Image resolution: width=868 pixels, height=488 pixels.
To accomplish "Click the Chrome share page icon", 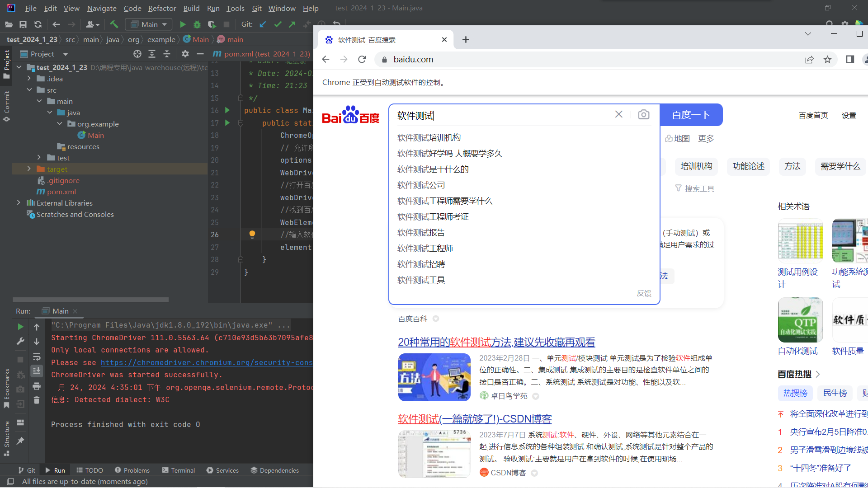I will (809, 59).
